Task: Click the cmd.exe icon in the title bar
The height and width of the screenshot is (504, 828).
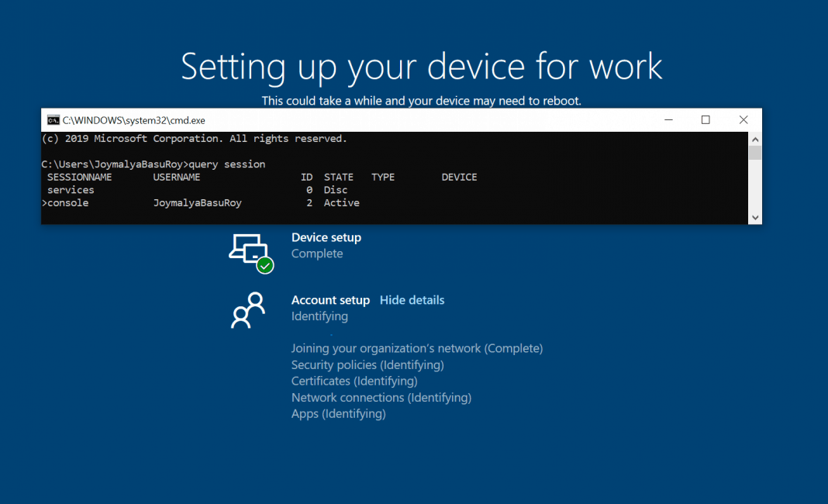Action: [x=54, y=120]
